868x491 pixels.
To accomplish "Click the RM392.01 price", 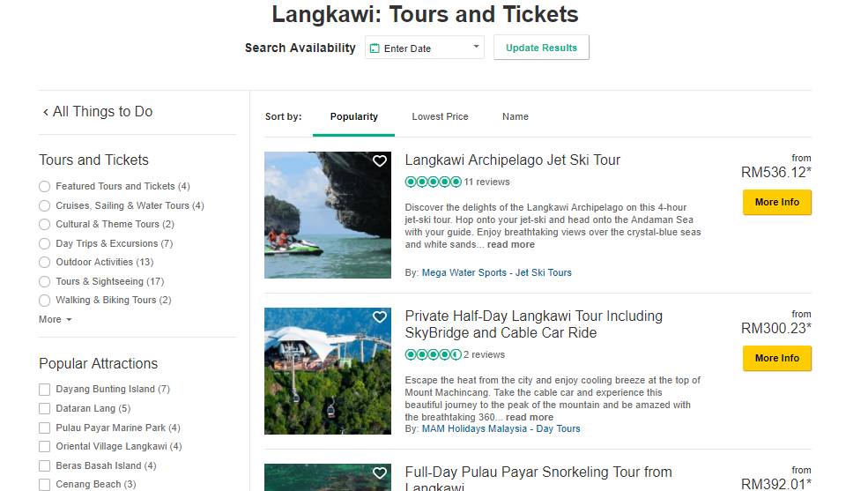I will 776,484.
